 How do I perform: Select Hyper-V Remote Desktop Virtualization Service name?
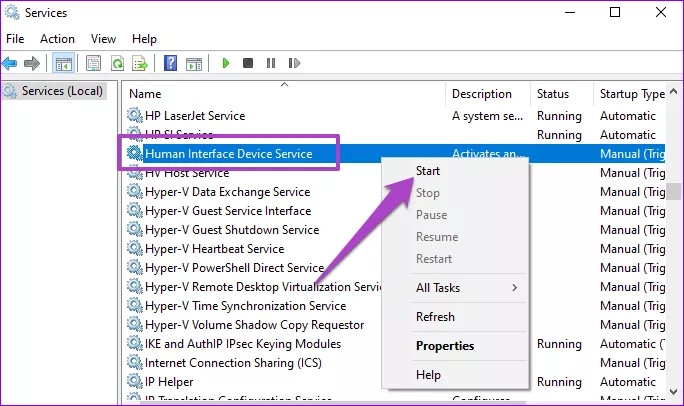pyautogui.click(x=263, y=287)
